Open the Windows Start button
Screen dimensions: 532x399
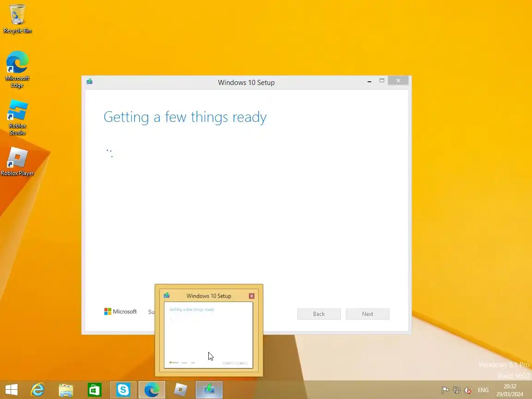(x=12, y=389)
